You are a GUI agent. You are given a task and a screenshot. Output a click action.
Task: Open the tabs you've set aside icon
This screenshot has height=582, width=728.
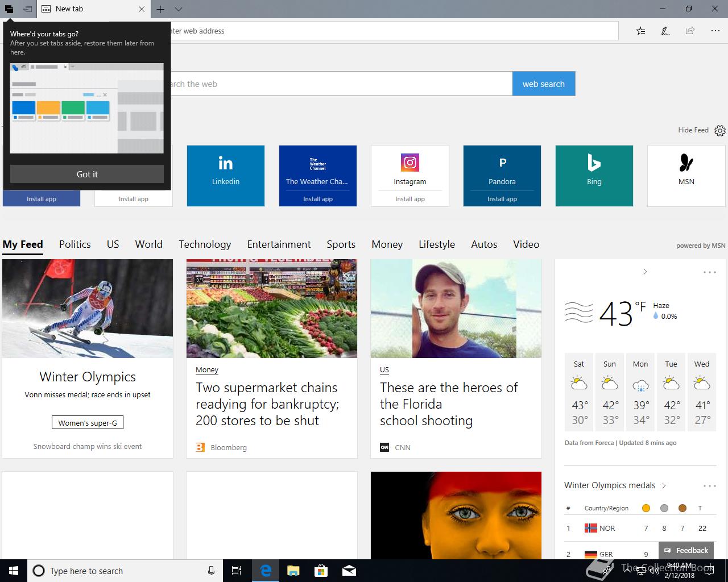9,9
